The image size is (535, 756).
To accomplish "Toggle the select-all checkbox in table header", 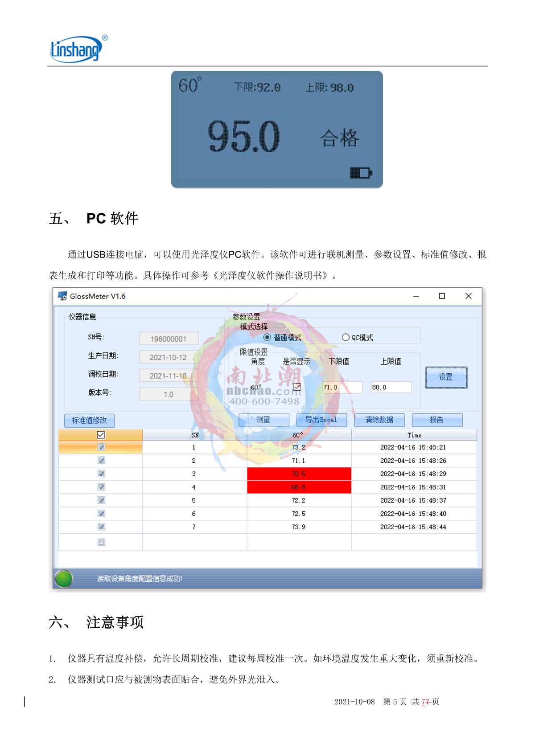I will point(101,435).
